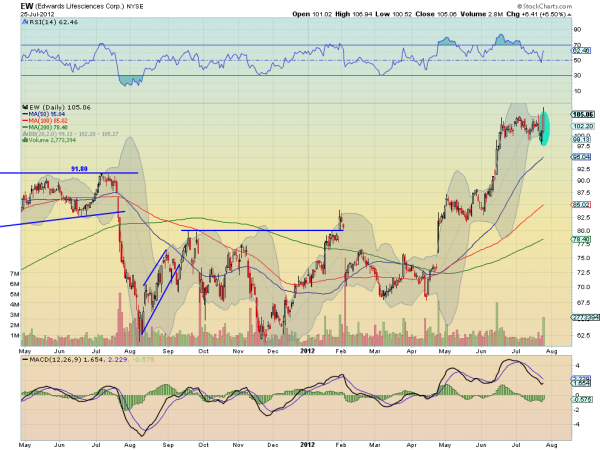Screen dimensions: 600x450
Task: Click the StockCharts.com credit text
Action: [x=544, y=6]
